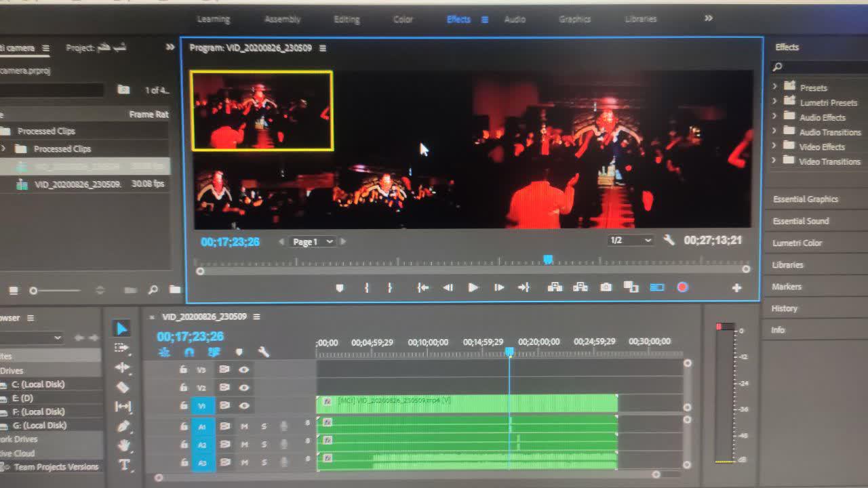The height and width of the screenshot is (488, 868).
Task: Toggle lock on V3 track
Action: tap(183, 369)
